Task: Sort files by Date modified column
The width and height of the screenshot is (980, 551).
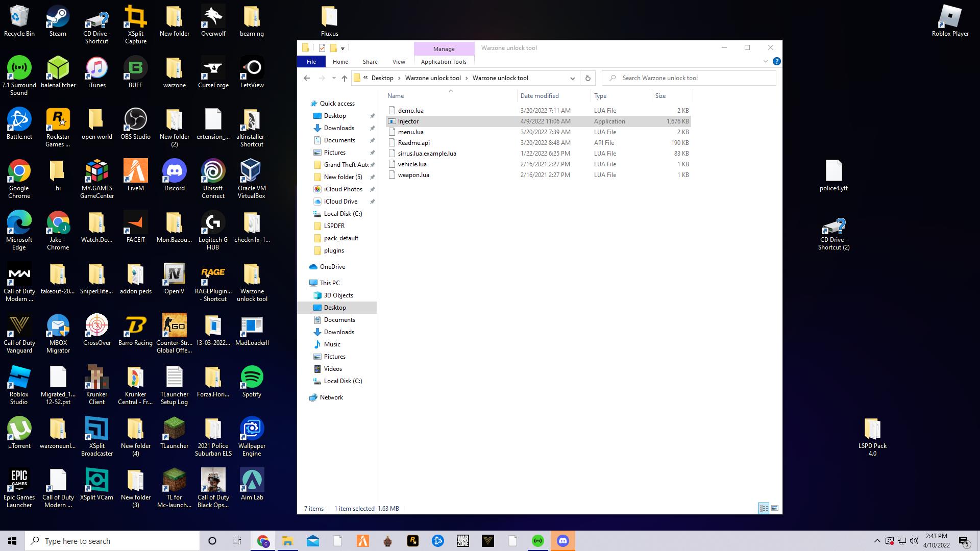Action: pos(539,96)
